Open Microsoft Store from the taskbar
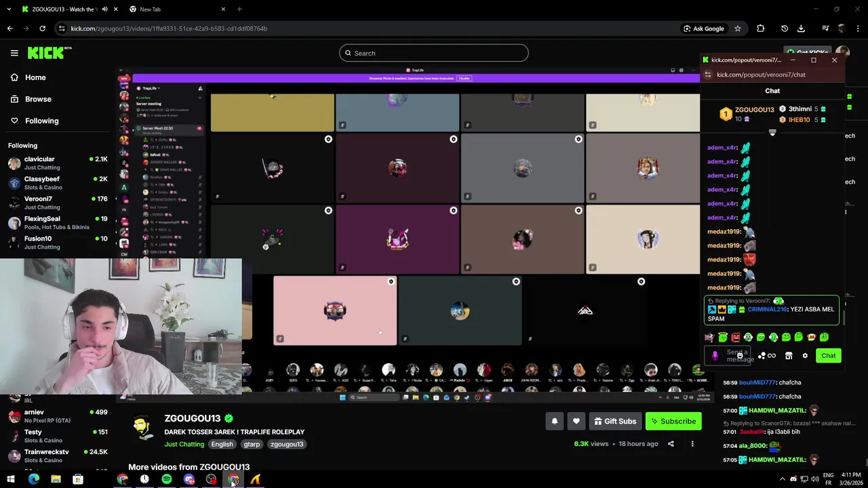 78,479
